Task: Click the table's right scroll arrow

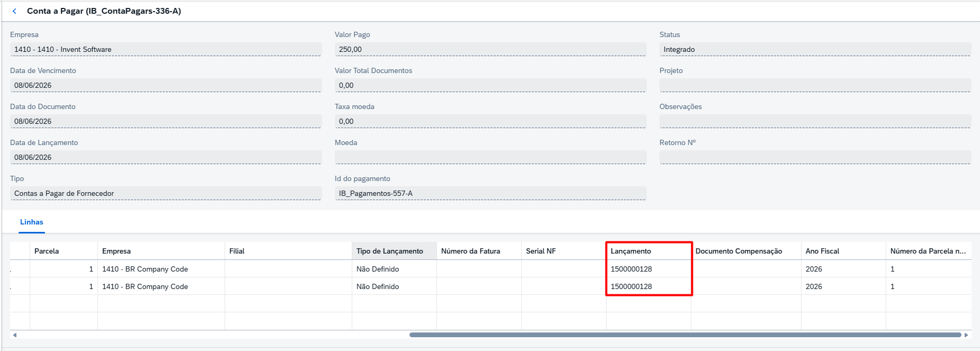Action: pyautogui.click(x=966, y=335)
